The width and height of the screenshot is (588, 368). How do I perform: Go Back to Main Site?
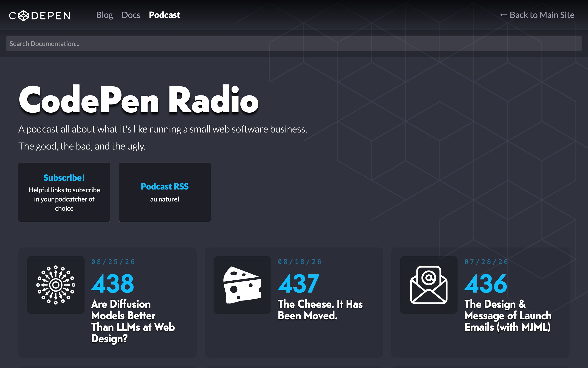537,15
